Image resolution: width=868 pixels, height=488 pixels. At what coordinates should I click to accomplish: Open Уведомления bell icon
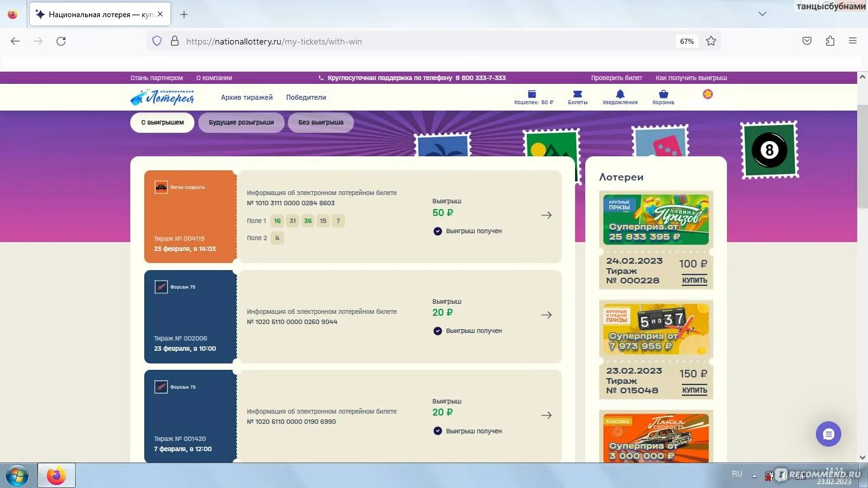[x=620, y=97]
